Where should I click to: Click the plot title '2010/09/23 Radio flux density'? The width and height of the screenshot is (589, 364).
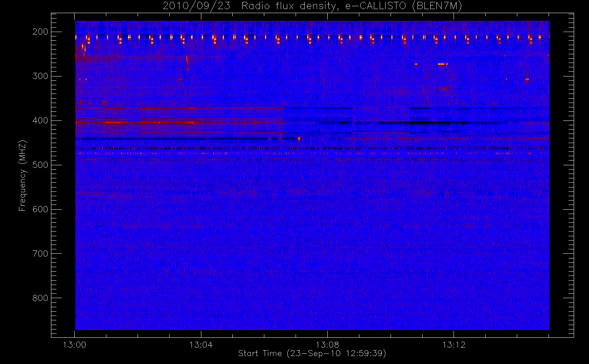312,6
